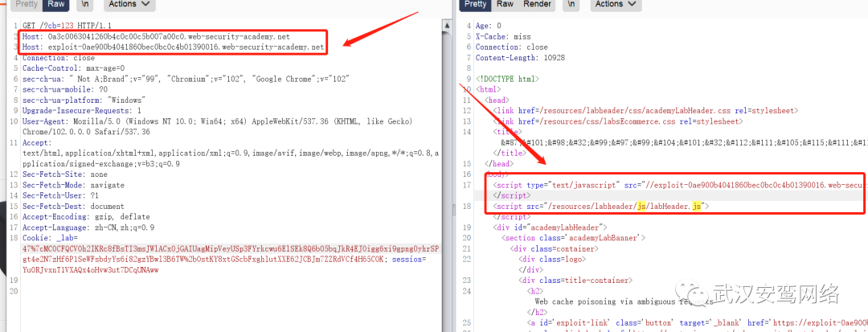This screenshot has width=868, height=332.
Task: Select Raw tab in request panel
Action: pyautogui.click(x=55, y=5)
